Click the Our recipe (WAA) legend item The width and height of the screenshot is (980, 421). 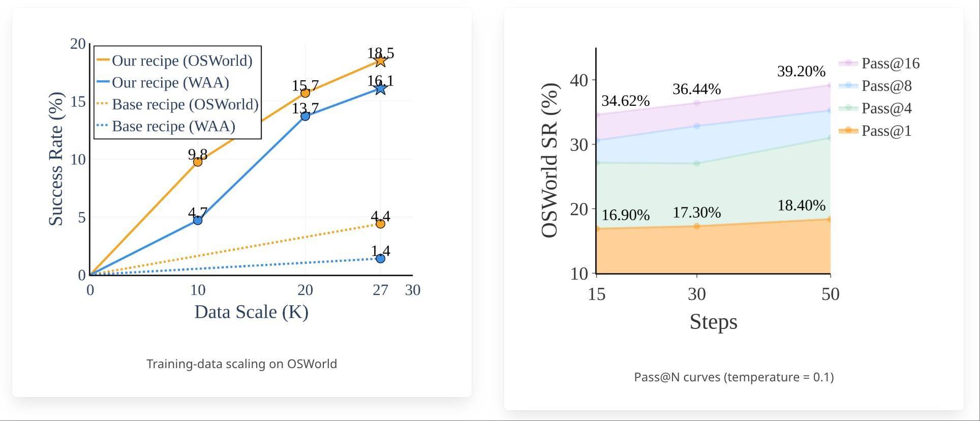tap(163, 82)
